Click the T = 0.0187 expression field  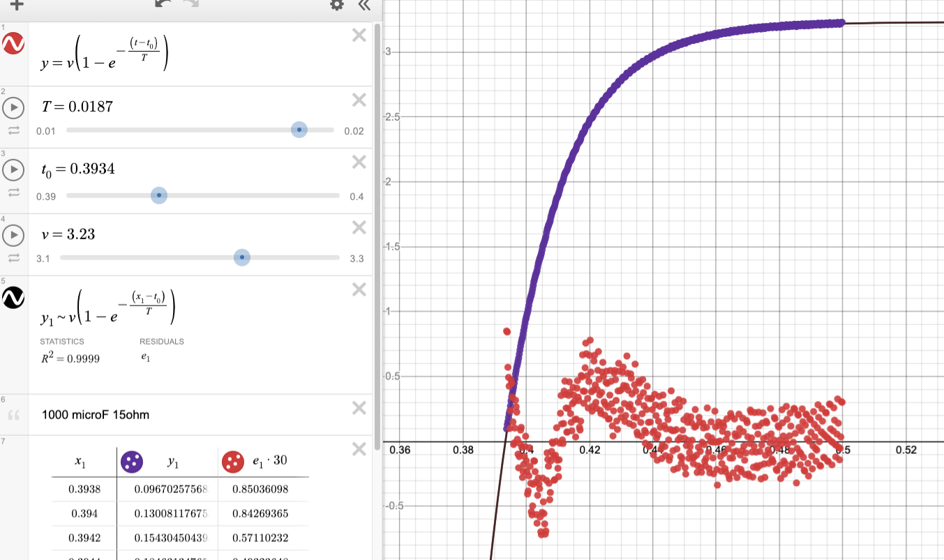(x=78, y=107)
